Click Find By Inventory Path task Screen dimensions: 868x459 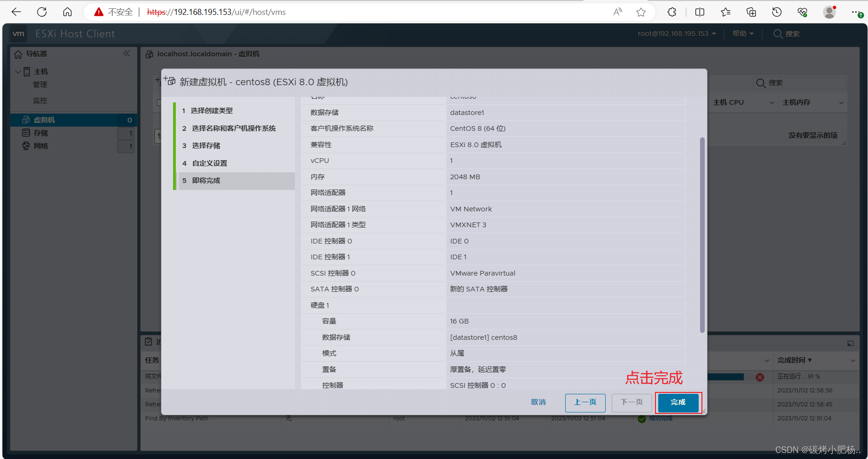coord(177,418)
